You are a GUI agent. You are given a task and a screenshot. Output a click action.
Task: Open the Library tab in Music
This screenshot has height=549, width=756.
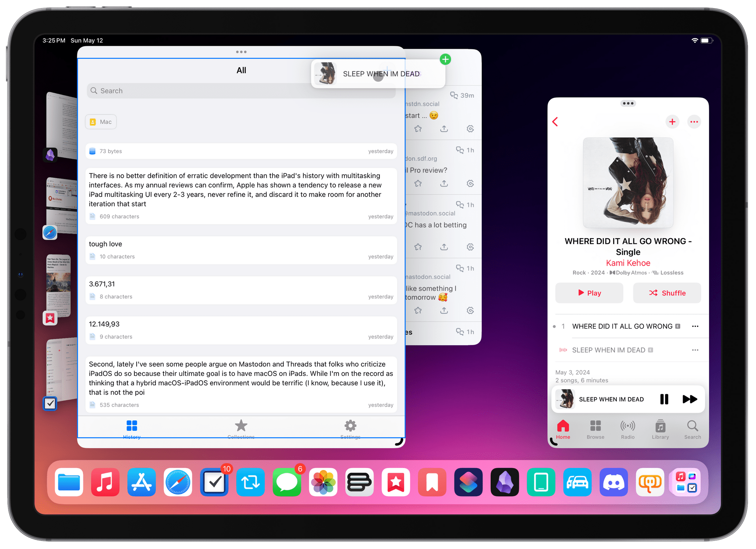tap(660, 430)
